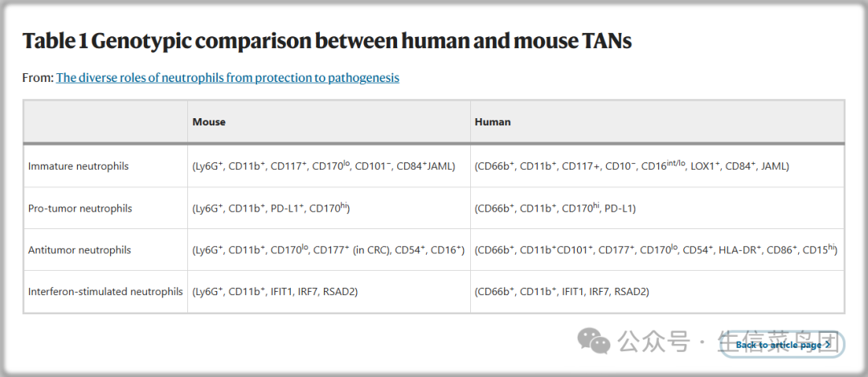Click the Pro-tumor neutrophils row label
The width and height of the screenshot is (868, 377).
point(80,208)
